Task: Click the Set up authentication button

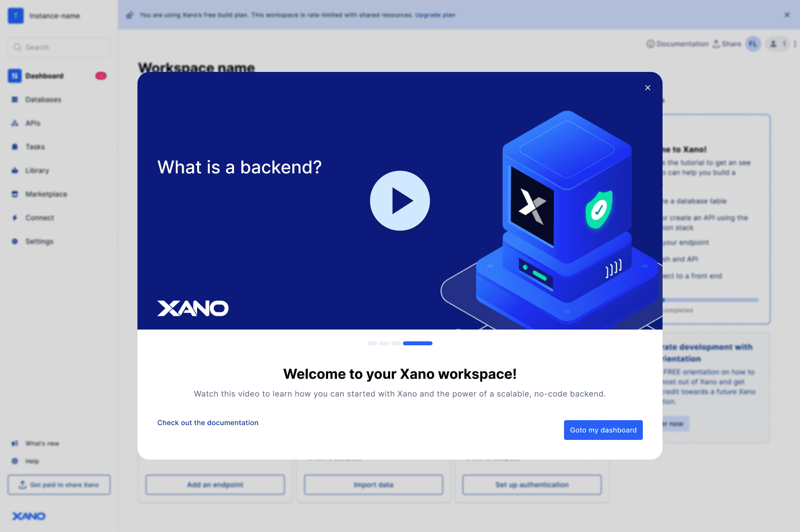Action: click(532, 485)
